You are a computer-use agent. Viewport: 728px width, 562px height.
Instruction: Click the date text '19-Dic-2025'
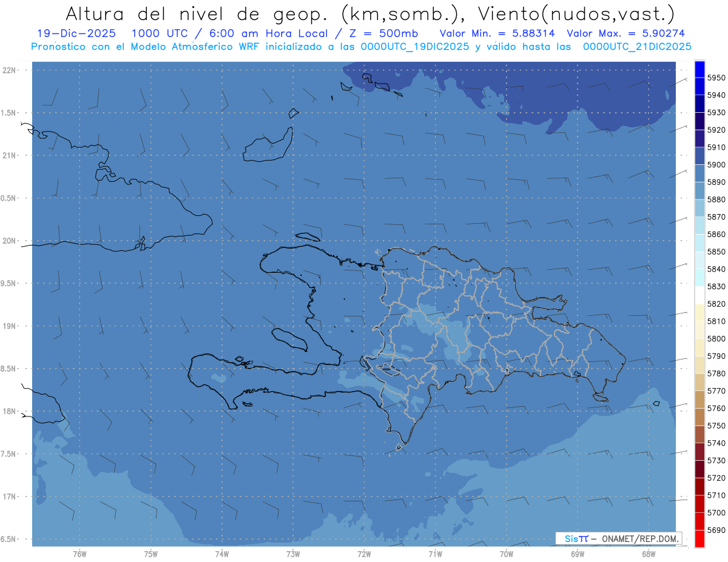[77, 34]
